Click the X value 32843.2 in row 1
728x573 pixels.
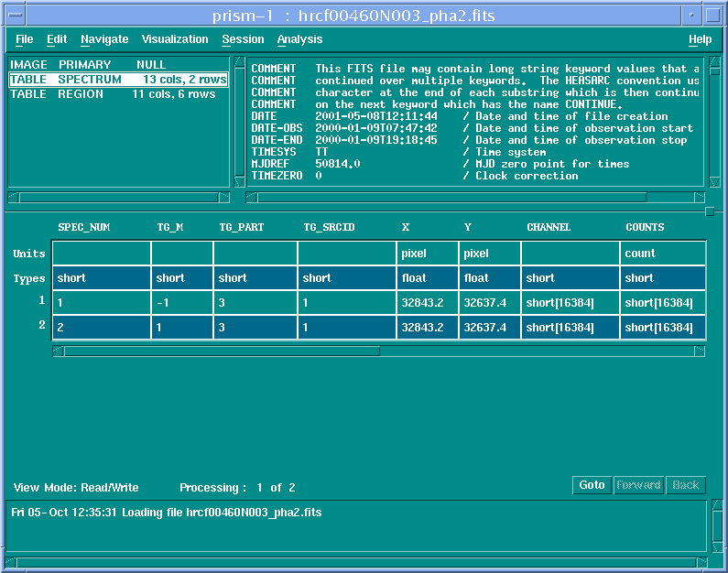(x=428, y=303)
